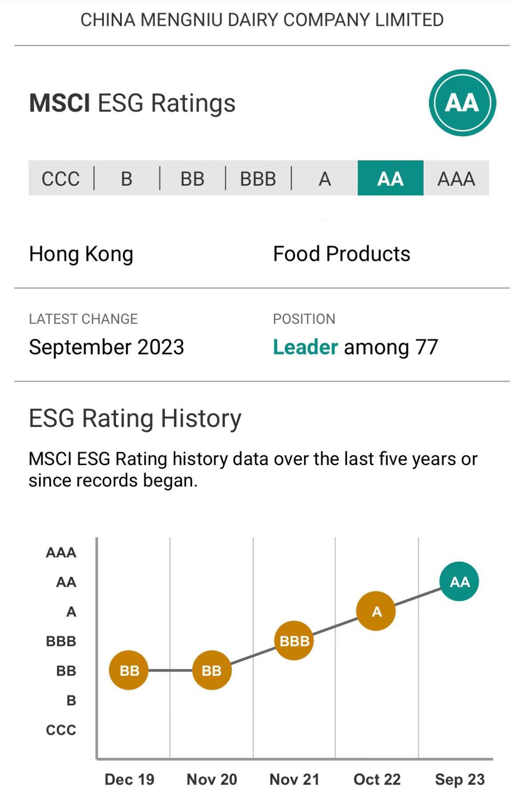Click the Nov 20 BB rating marker
The width and height of the screenshot is (524, 812).
pos(212,670)
